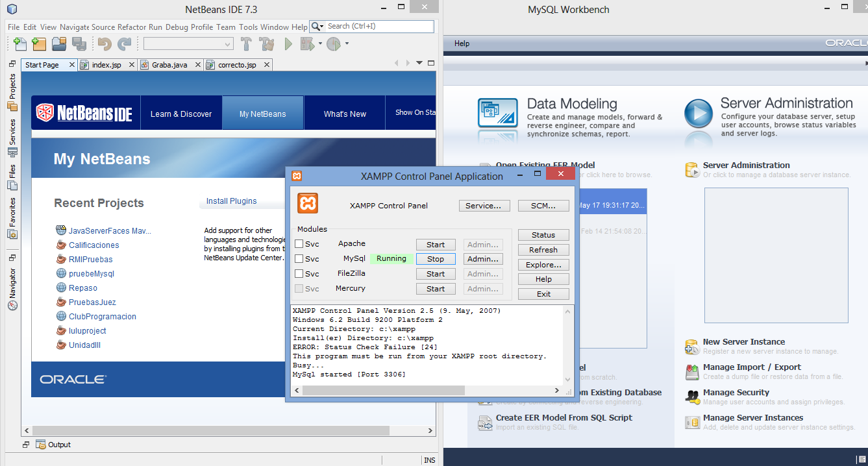Check the Svc checkbox for MySql
Viewport: 868px width, 466px height.
pyautogui.click(x=299, y=259)
